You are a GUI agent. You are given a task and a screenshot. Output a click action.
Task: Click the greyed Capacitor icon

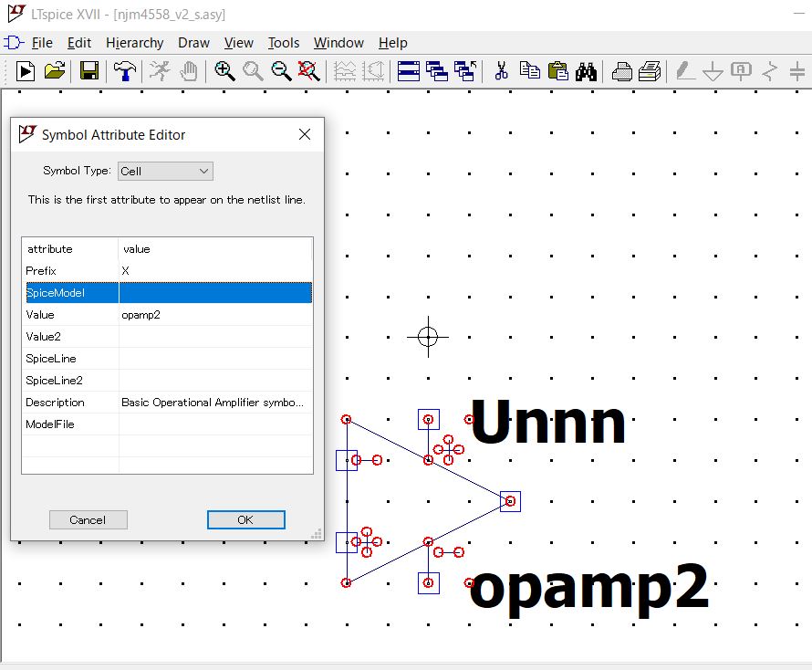click(x=797, y=71)
